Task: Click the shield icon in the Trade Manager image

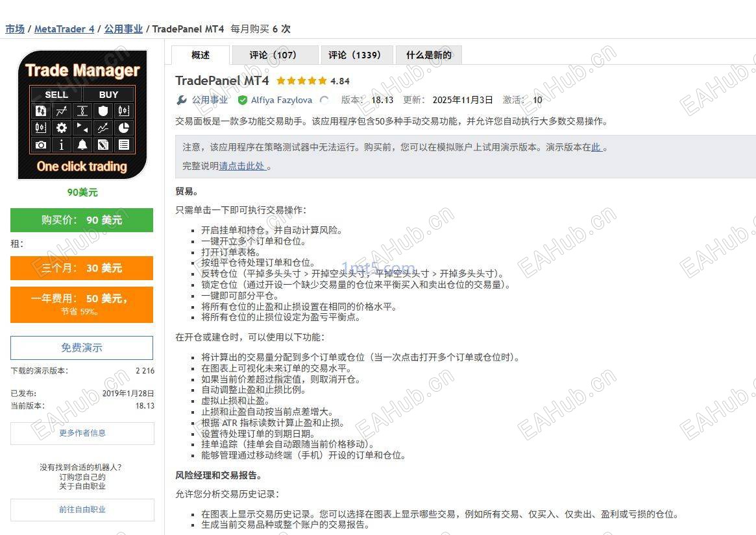Action: point(103,111)
